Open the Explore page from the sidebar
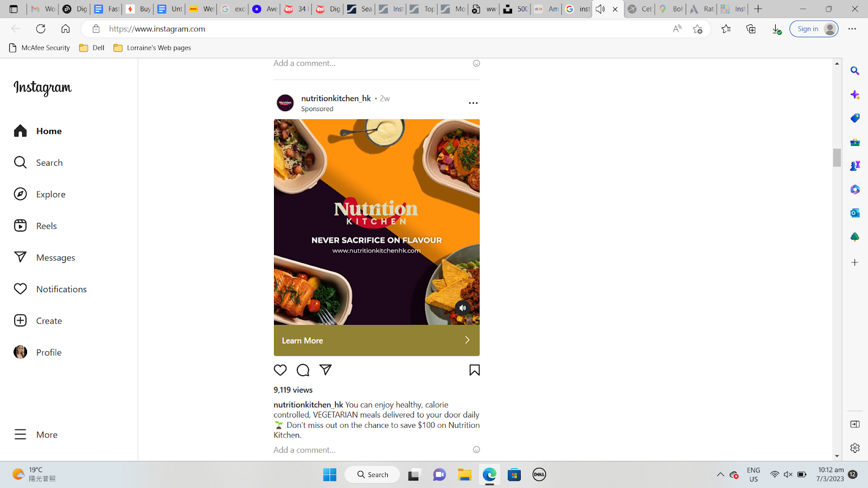 click(x=40, y=194)
